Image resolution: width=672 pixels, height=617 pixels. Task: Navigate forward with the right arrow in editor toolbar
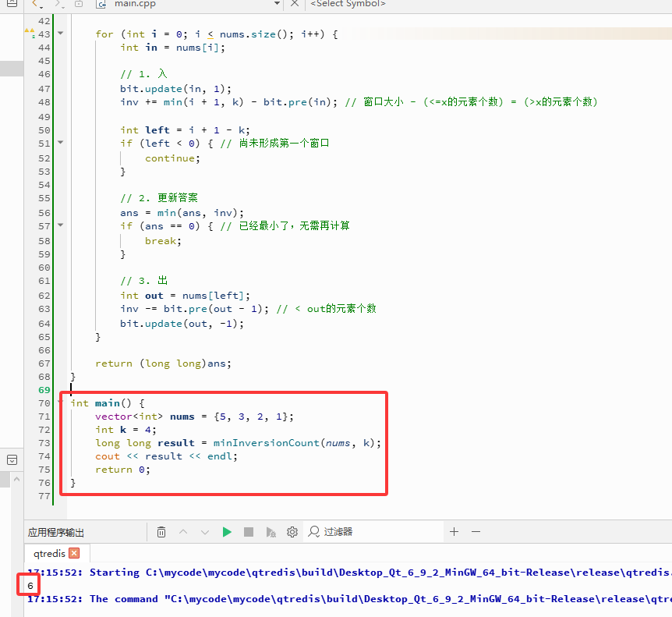(58, 4)
